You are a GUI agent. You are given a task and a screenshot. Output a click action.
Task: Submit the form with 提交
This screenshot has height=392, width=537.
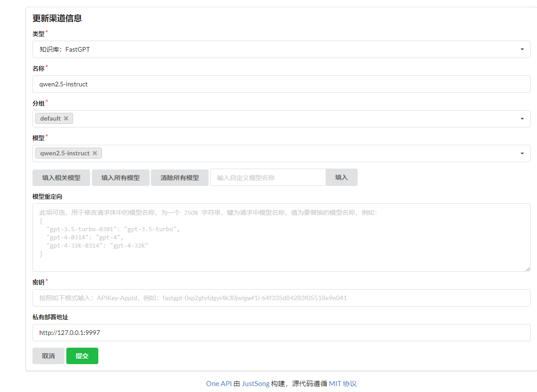click(82, 356)
